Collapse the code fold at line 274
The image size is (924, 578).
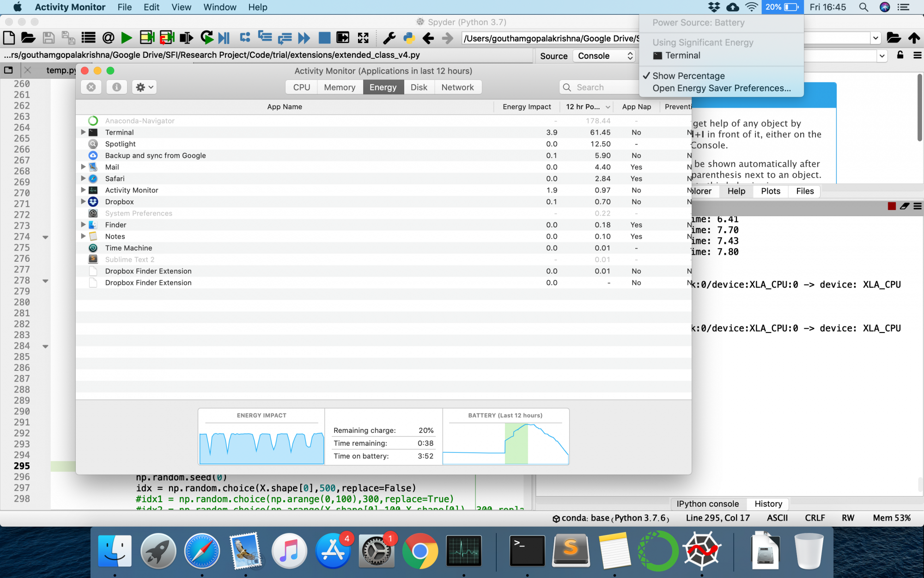pyautogui.click(x=45, y=237)
